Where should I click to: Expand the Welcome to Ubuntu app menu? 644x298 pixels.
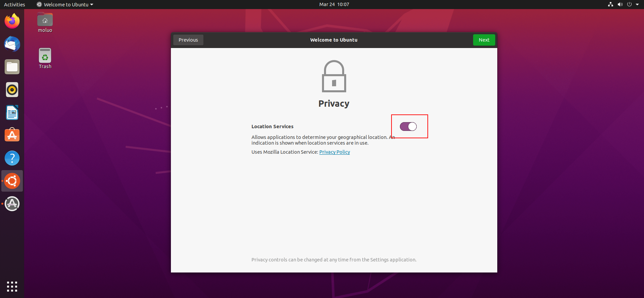65,4
